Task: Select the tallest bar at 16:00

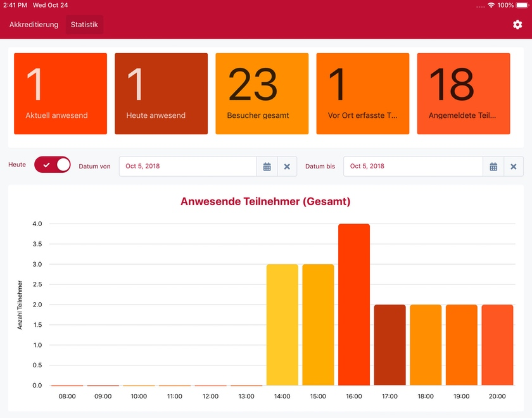Action: [x=353, y=304]
